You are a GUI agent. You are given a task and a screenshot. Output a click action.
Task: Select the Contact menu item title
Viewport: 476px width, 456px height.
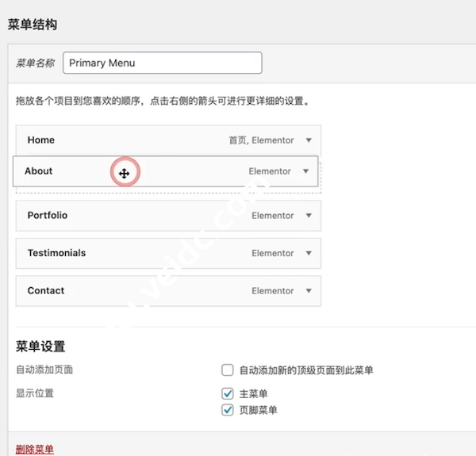click(x=46, y=291)
